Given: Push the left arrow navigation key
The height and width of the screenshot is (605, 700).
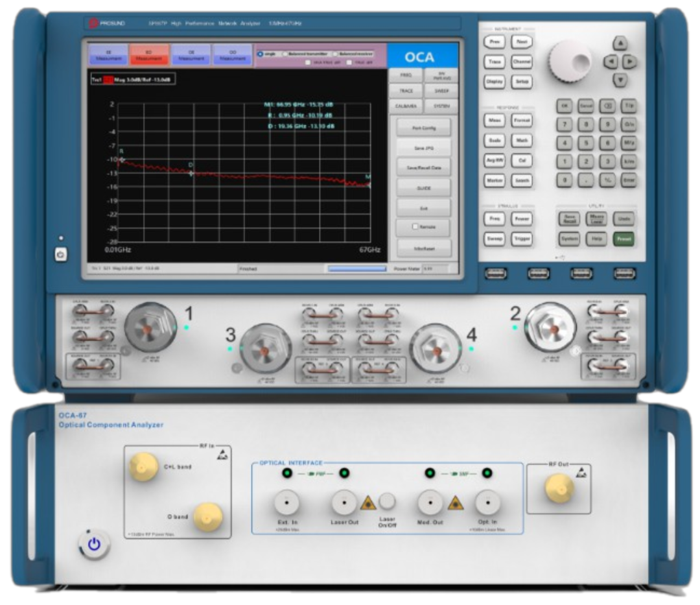Looking at the screenshot, I should [611, 62].
